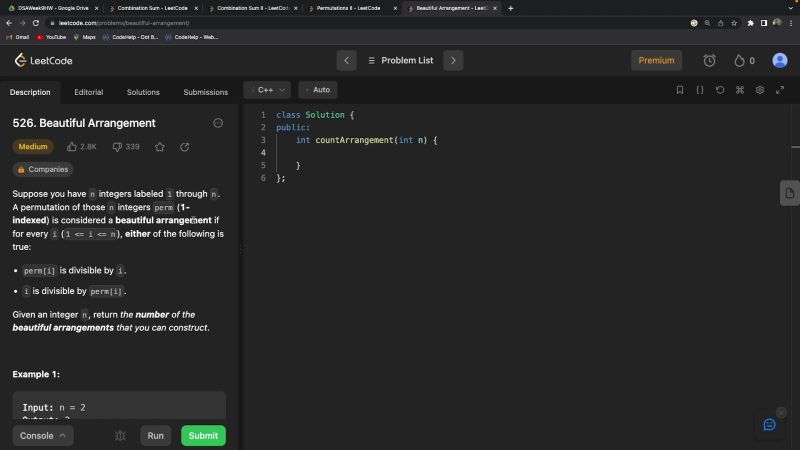Click the Premium button
The image size is (800, 450).
[x=656, y=60]
